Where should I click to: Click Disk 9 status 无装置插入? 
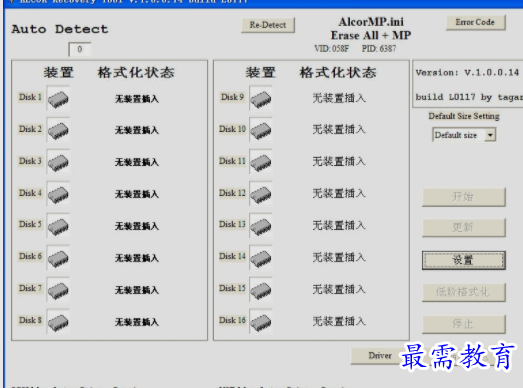pos(339,98)
